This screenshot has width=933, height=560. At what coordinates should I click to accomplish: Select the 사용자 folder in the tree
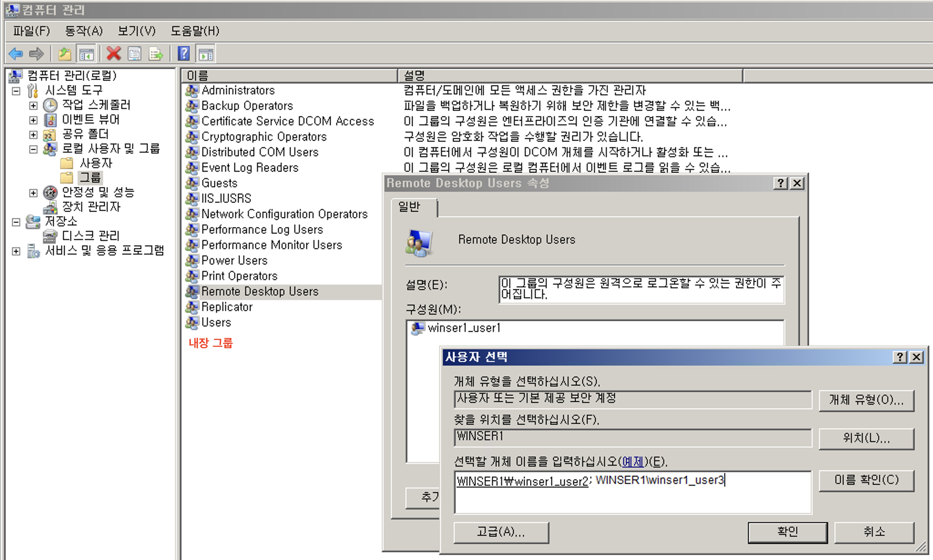click(95, 163)
